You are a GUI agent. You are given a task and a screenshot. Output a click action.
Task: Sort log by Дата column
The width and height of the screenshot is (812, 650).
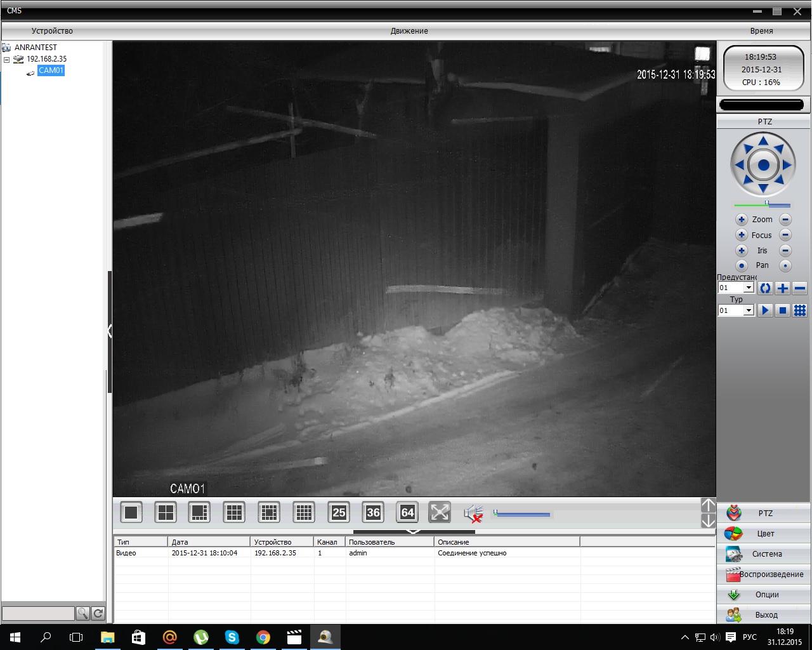(209, 542)
